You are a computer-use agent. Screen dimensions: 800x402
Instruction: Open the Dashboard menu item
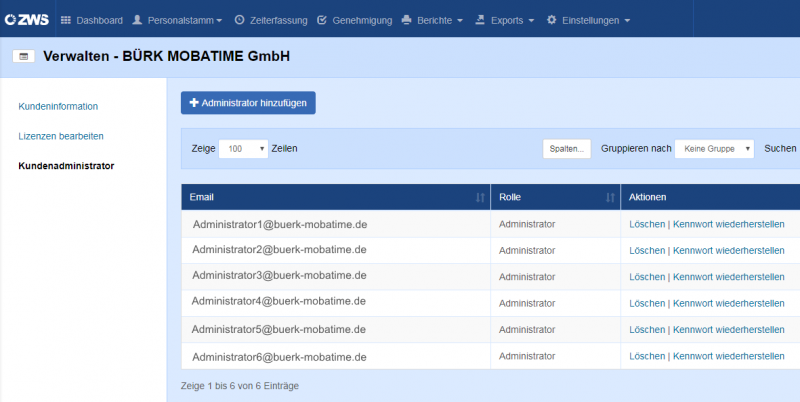(92, 20)
